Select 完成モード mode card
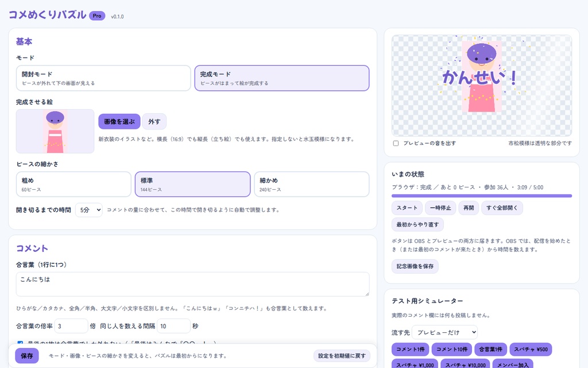 282,78
